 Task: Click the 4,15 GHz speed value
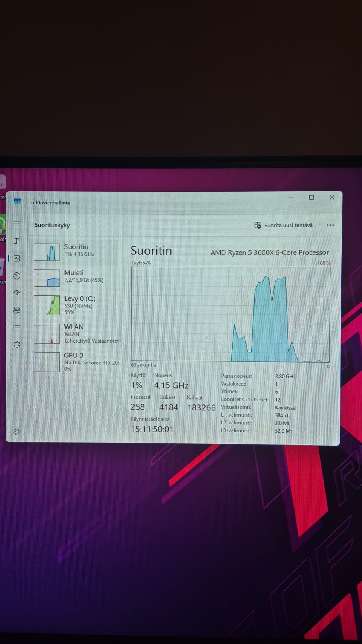pos(171,385)
